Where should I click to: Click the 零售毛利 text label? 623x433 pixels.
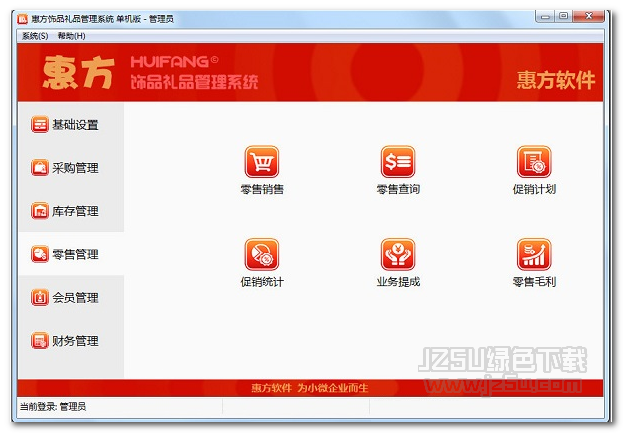pyautogui.click(x=534, y=282)
